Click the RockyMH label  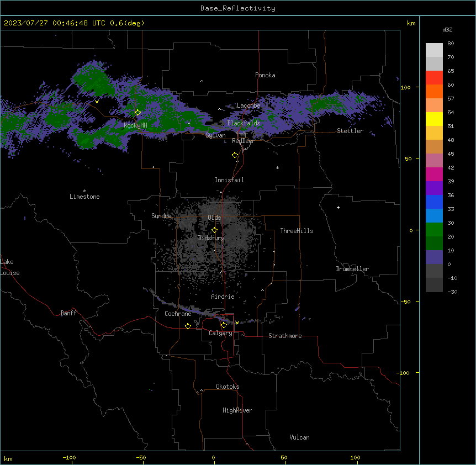tap(135, 125)
